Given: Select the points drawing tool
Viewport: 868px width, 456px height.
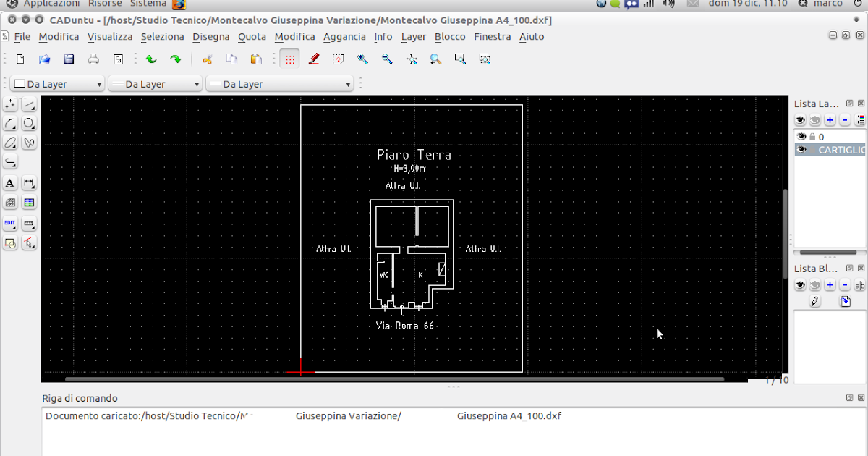Looking at the screenshot, I should [11, 105].
